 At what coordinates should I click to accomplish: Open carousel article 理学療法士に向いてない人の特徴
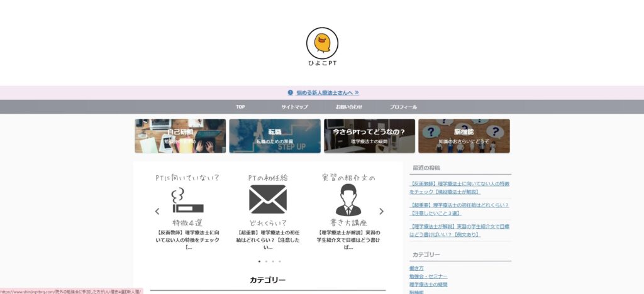point(187,240)
